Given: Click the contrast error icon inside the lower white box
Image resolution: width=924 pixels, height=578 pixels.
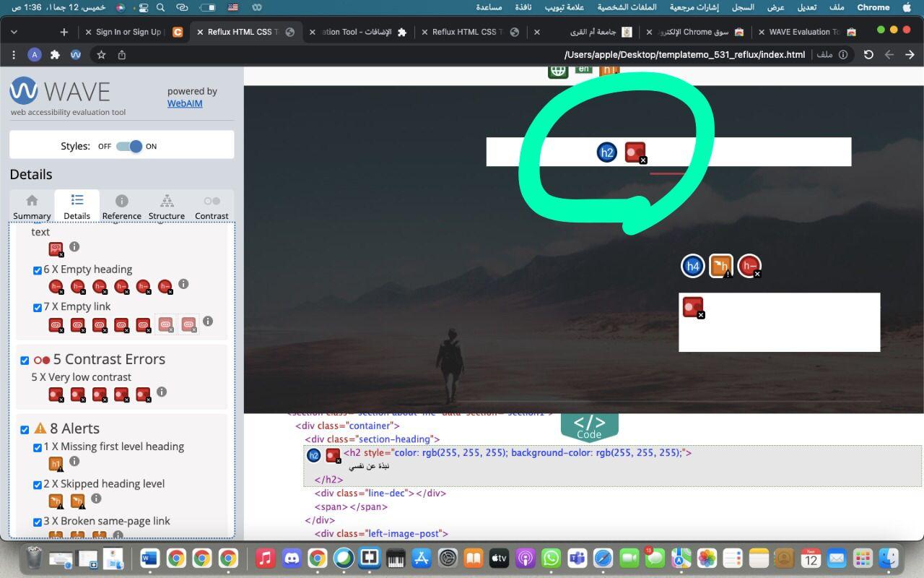Looking at the screenshot, I should point(693,308).
